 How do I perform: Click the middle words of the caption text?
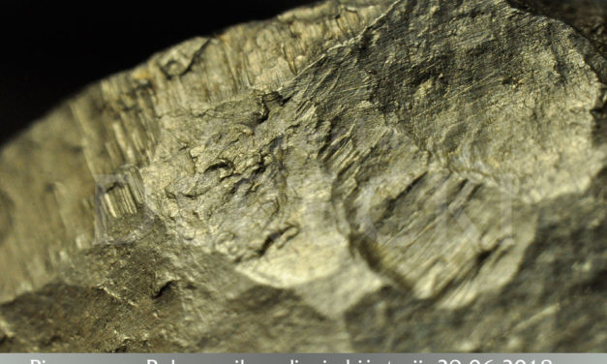click(x=290, y=361)
